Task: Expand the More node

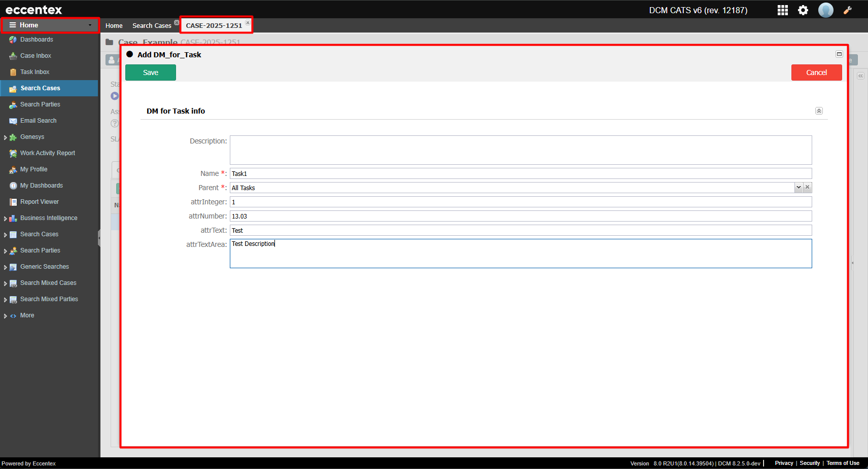Action: (x=5, y=316)
